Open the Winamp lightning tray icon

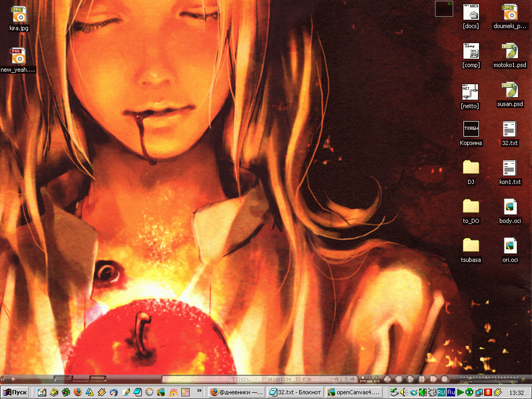[497, 393]
